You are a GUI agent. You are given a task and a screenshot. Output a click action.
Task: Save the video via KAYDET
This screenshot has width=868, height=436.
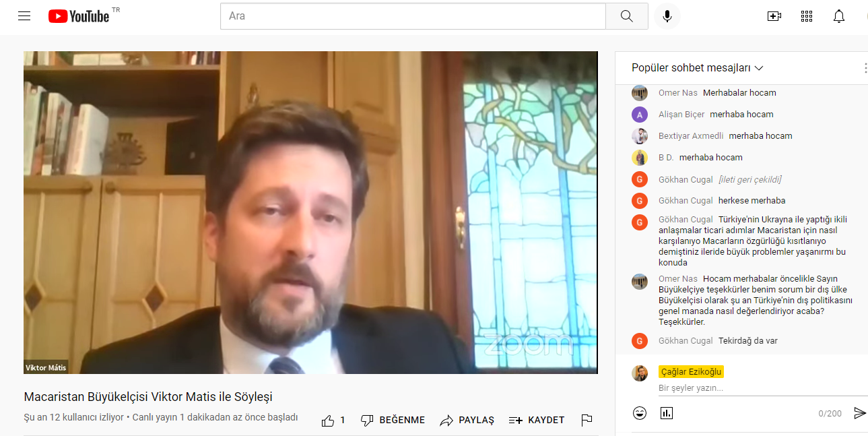pyautogui.click(x=537, y=421)
